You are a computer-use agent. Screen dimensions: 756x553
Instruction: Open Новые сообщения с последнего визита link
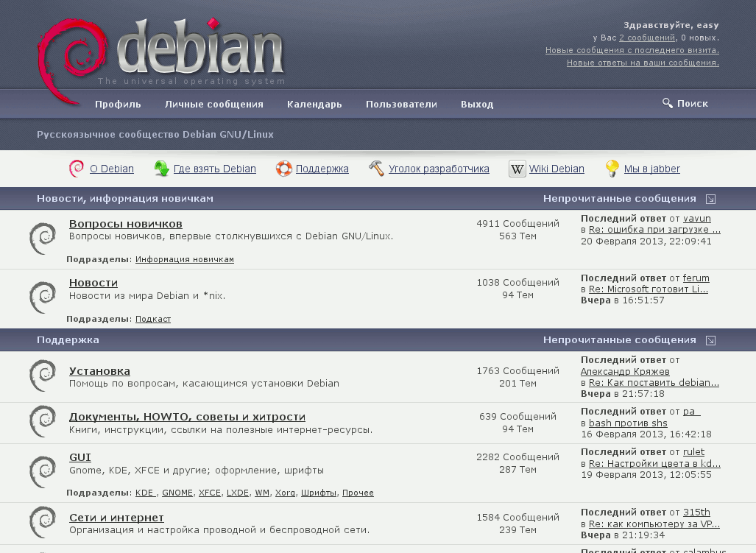coord(632,50)
